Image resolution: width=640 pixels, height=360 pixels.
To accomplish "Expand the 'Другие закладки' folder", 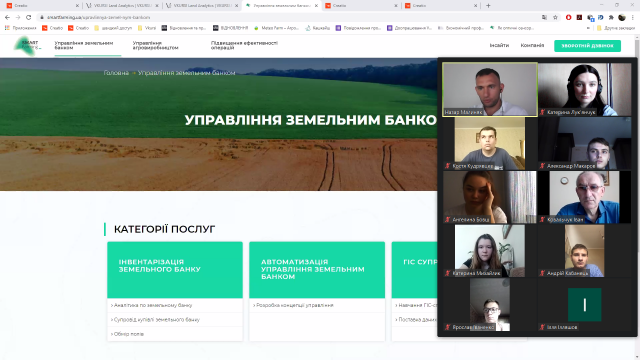I will pos(616,28).
